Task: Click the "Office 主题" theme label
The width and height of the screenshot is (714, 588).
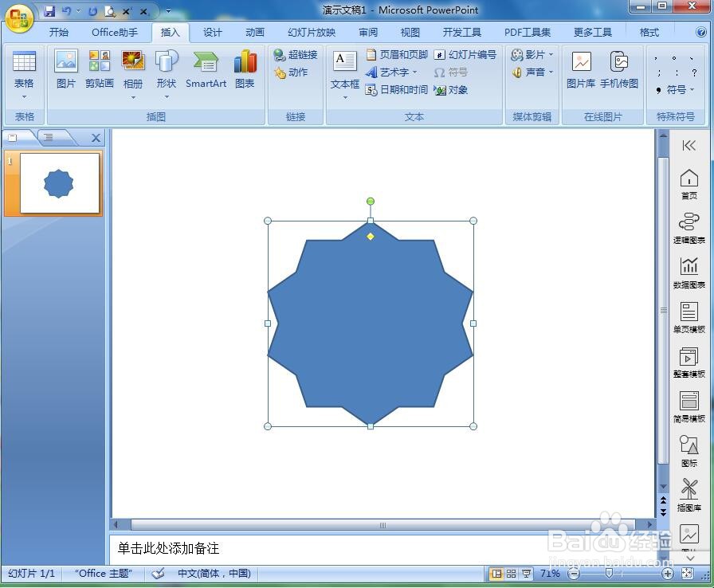Action: point(104,574)
